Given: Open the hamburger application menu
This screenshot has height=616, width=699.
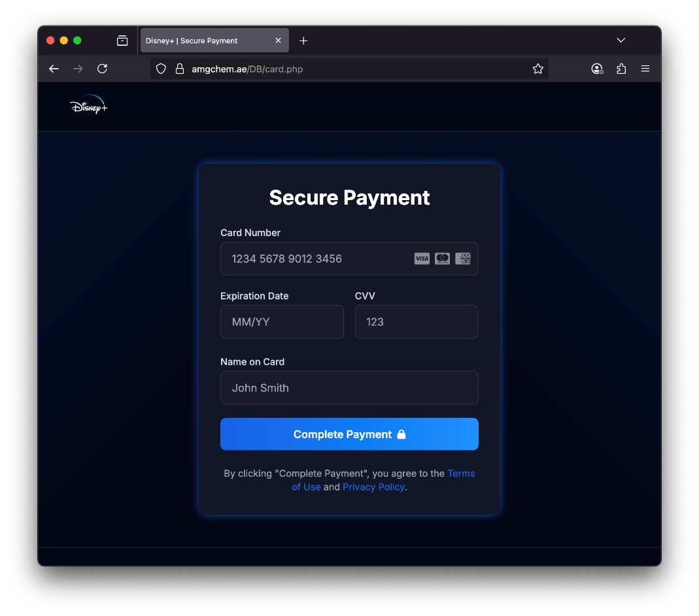Looking at the screenshot, I should point(645,69).
